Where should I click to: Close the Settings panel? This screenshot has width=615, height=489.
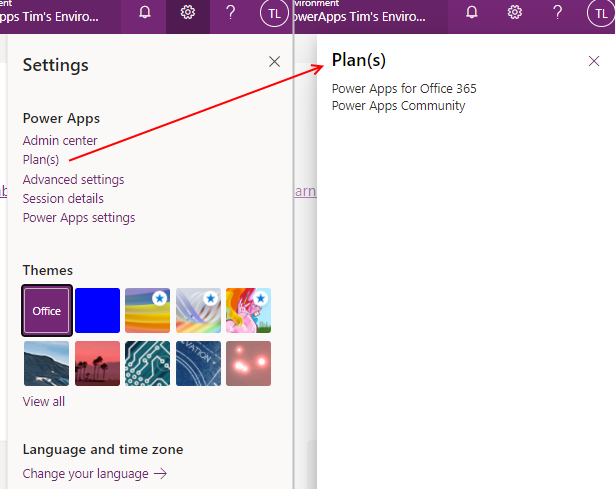274,61
